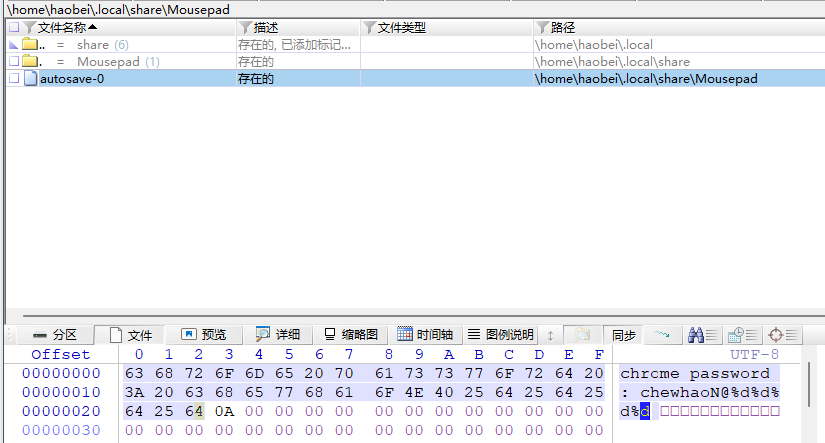This screenshot has width=825, height=443.
Task: Click the greyed folder search icon
Action: [x=581, y=335]
